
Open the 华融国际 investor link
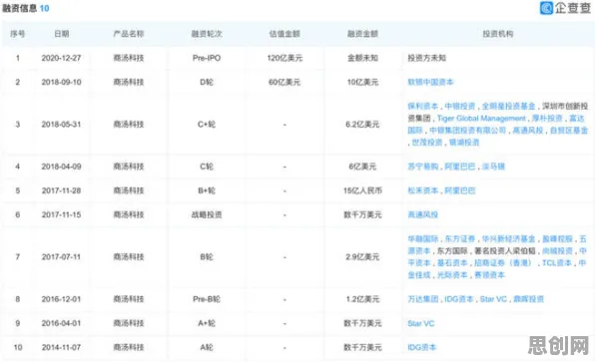point(422,239)
